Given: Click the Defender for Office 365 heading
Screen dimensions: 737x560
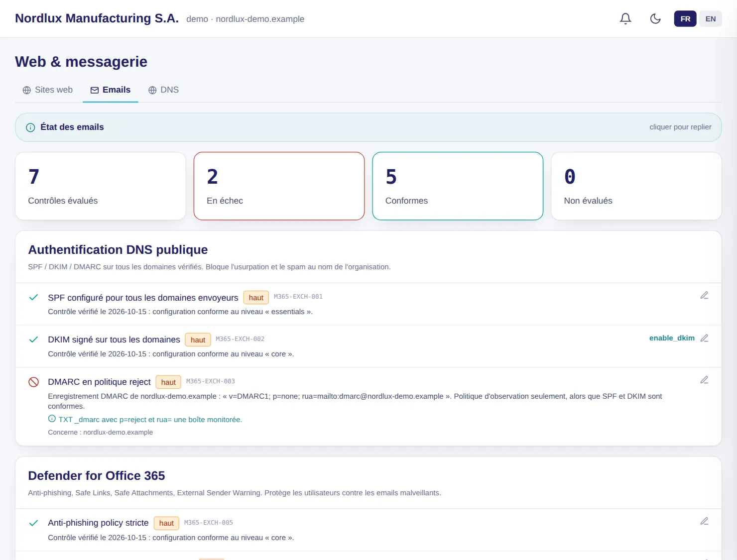Looking at the screenshot, I should click(97, 476).
